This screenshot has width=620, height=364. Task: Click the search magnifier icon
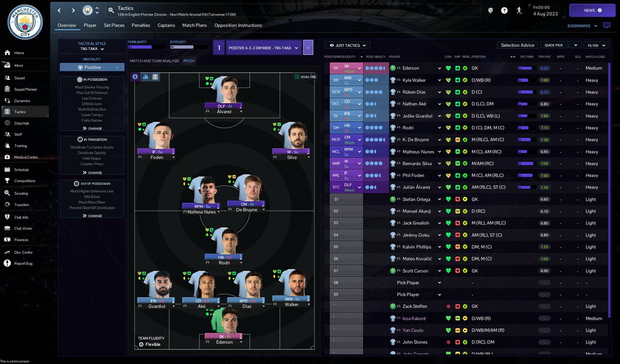tap(111, 10)
